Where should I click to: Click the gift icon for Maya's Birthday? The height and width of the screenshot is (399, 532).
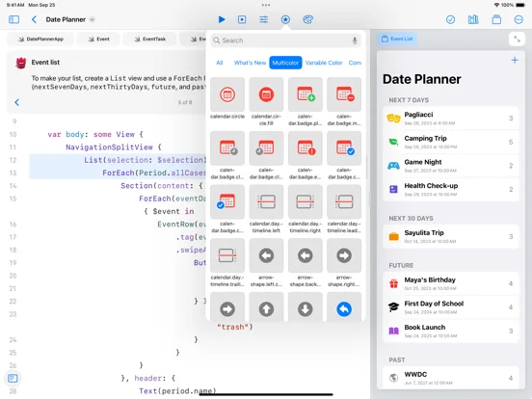[x=393, y=283]
